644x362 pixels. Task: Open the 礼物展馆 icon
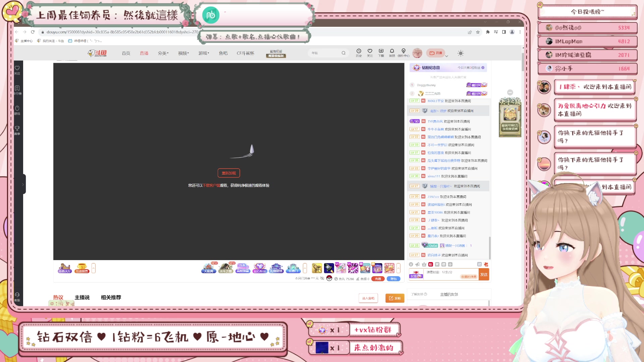(x=276, y=268)
